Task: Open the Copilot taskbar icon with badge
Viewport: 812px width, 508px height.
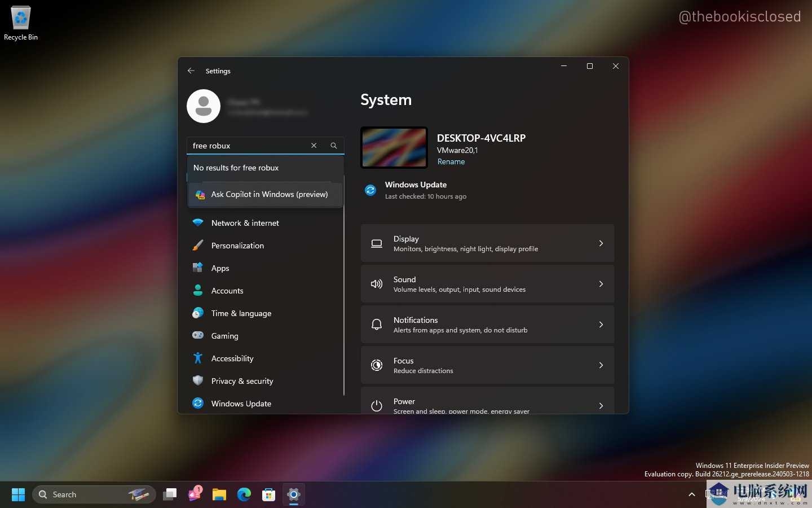Action: (x=195, y=494)
